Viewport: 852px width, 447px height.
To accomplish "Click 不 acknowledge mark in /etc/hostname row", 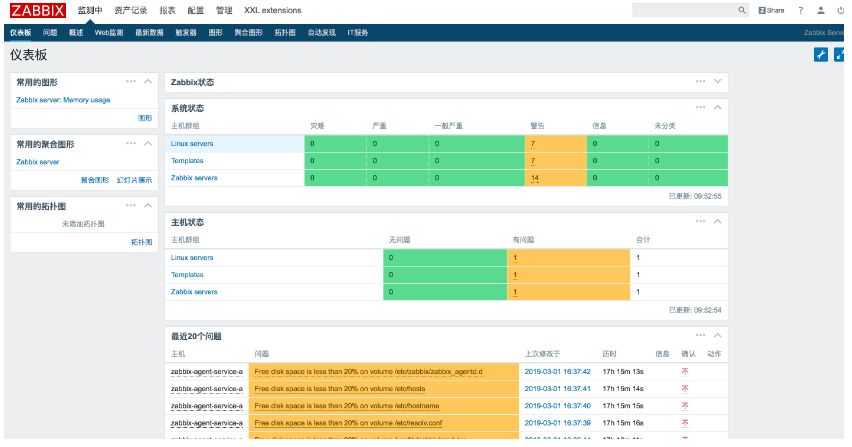I will click(685, 406).
